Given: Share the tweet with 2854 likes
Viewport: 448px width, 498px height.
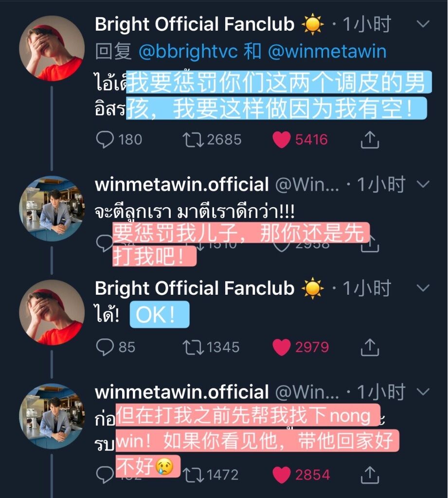Looking at the screenshot, I should [x=370, y=475].
